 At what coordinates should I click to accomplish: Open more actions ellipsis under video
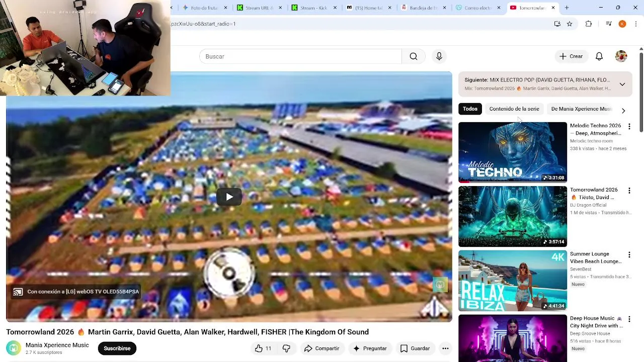[x=445, y=348]
